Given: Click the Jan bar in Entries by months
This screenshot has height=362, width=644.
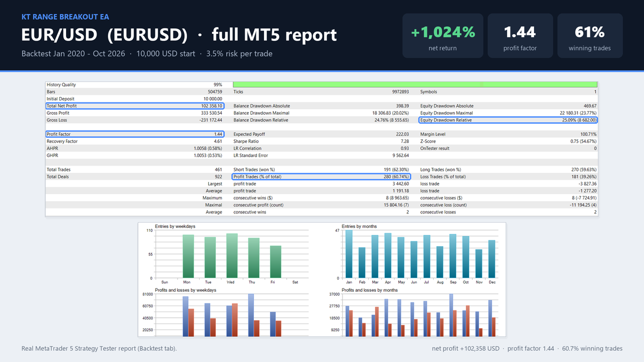Looking at the screenshot, I should (x=349, y=254).
